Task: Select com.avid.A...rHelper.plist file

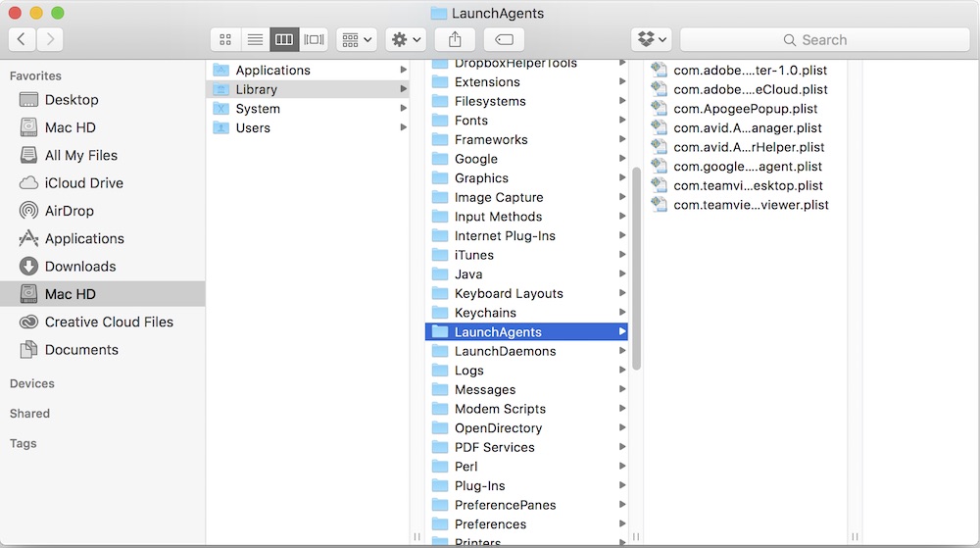Action: 746,147
